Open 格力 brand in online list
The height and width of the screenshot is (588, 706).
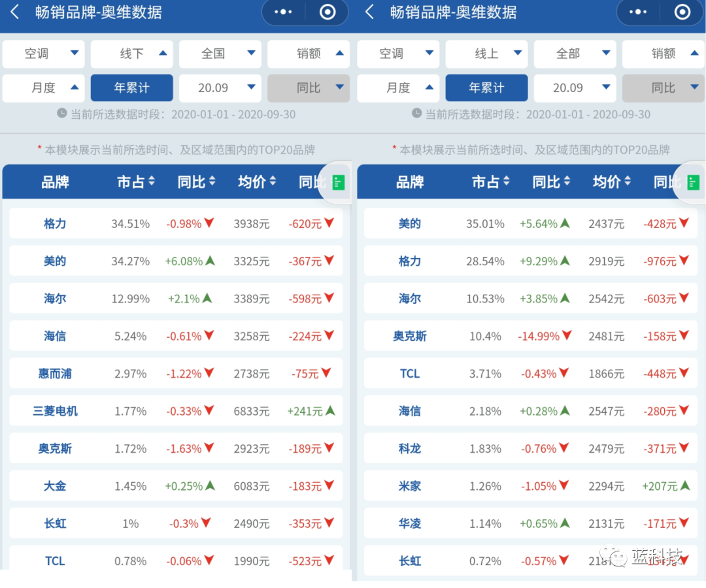[410, 261]
